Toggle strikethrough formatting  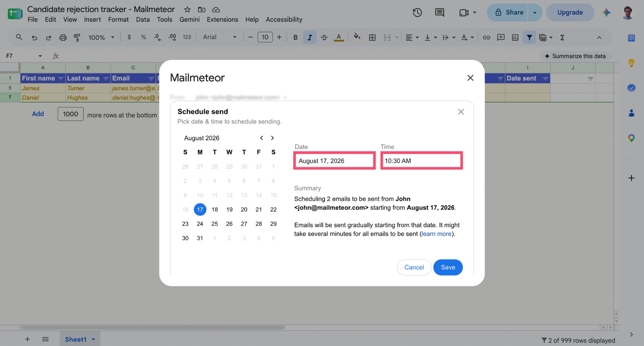point(324,37)
